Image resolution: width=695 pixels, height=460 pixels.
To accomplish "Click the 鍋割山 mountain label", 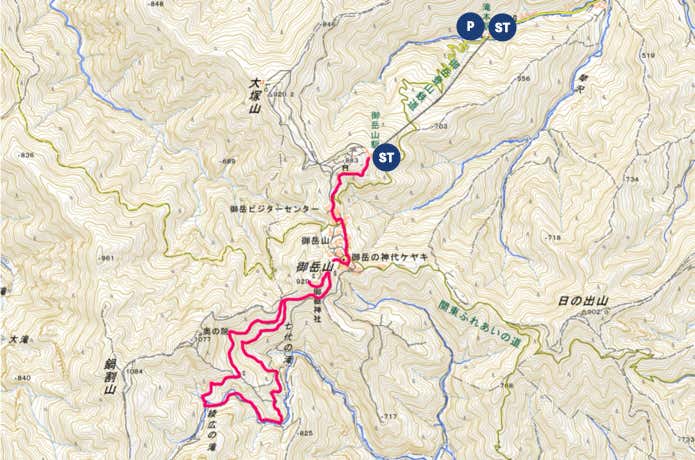I will [110, 377].
